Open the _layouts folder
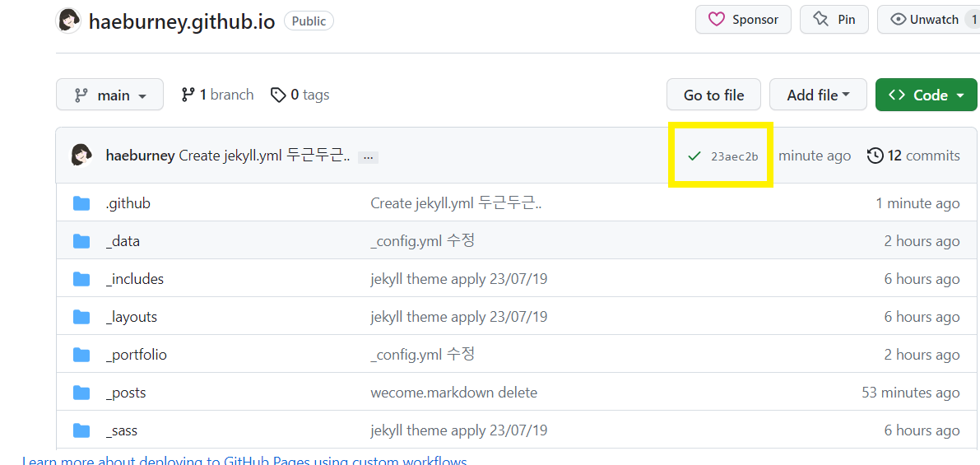 [132, 318]
